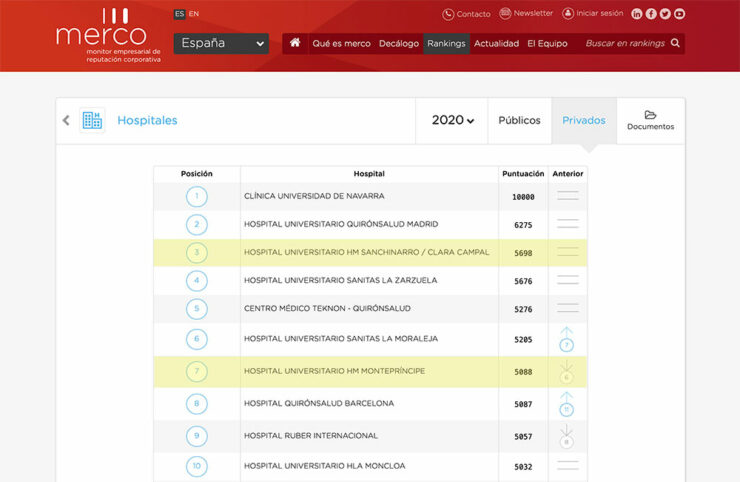Click the Iniciar sesión user icon
740x482 pixels.
568,14
